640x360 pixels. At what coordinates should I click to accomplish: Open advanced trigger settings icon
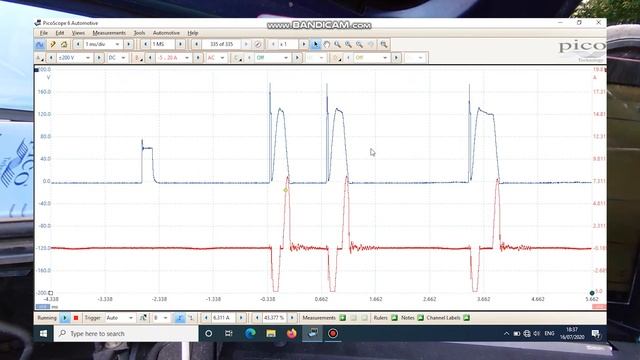143,318
